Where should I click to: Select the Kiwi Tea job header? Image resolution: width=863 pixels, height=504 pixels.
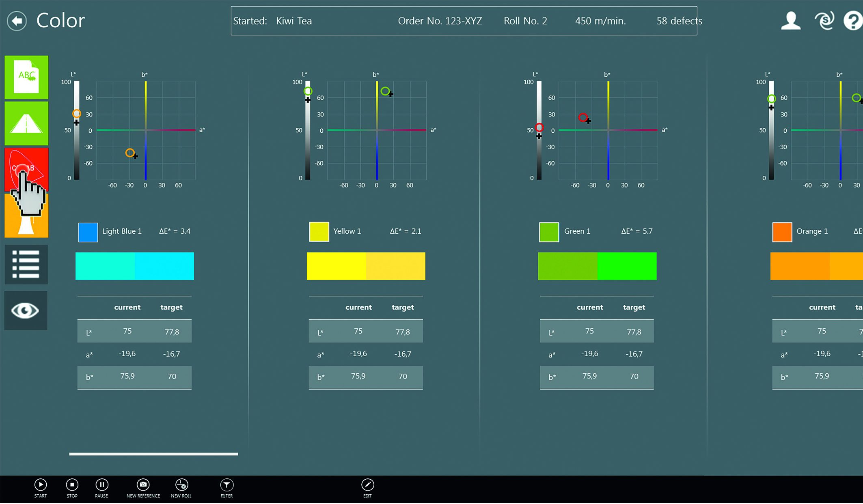(293, 21)
